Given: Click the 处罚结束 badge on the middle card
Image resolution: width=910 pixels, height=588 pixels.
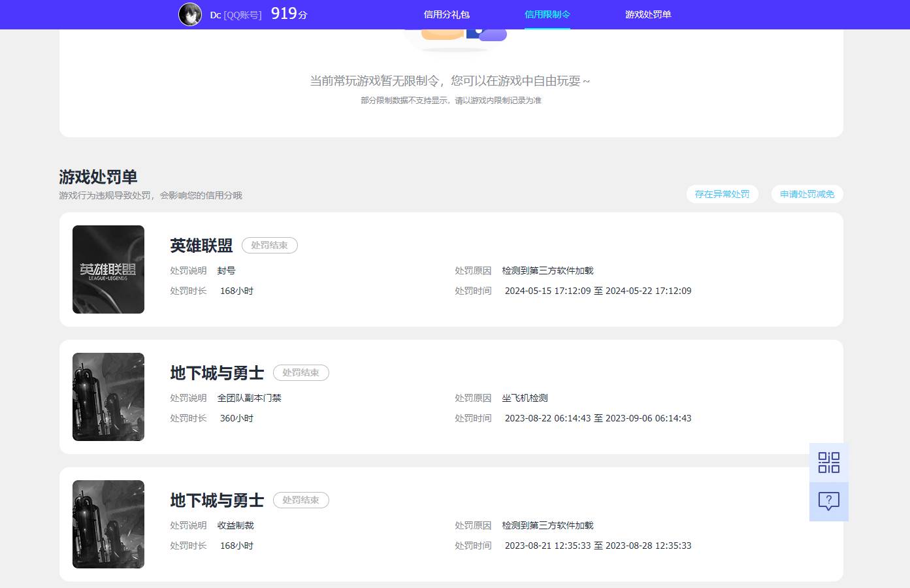Looking at the screenshot, I should (301, 372).
